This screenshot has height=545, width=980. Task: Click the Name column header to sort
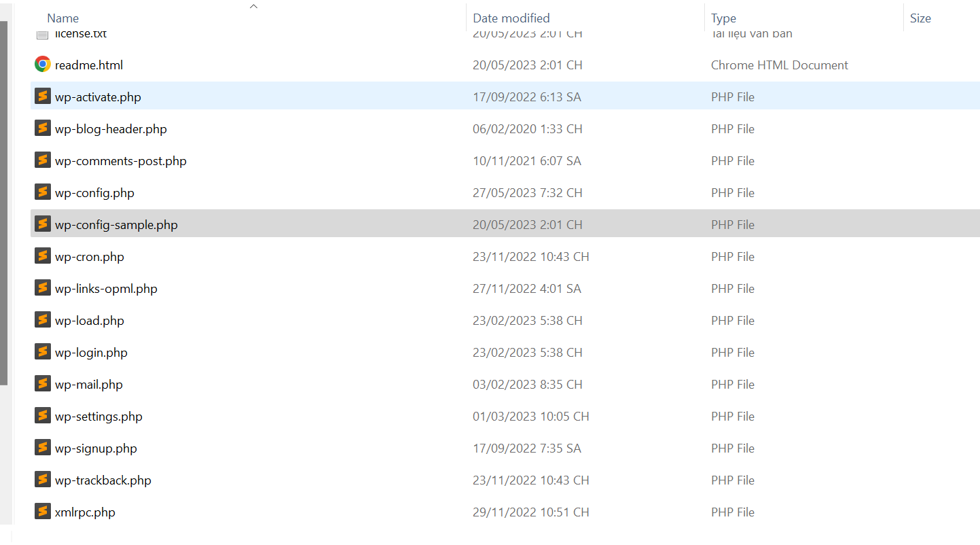click(x=62, y=18)
